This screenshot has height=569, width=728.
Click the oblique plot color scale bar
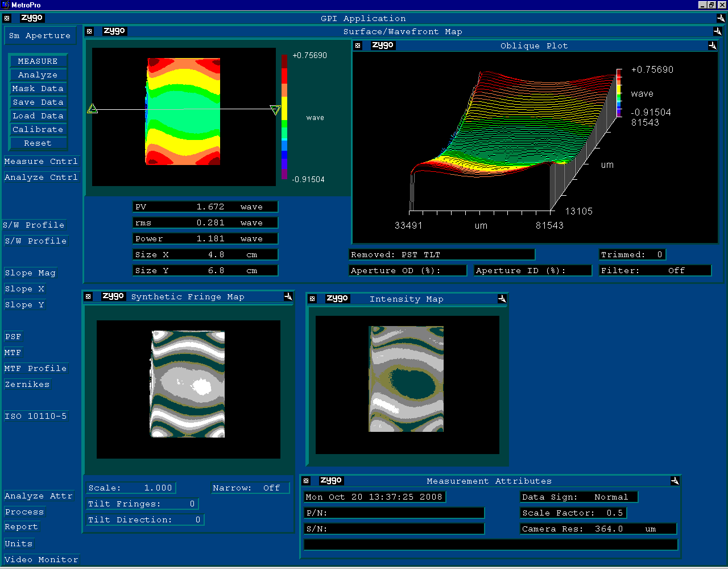pyautogui.click(x=619, y=93)
